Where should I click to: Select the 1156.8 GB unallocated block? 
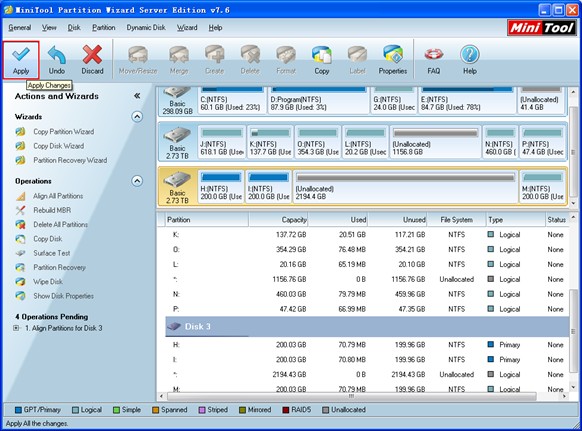pyautogui.click(x=435, y=142)
